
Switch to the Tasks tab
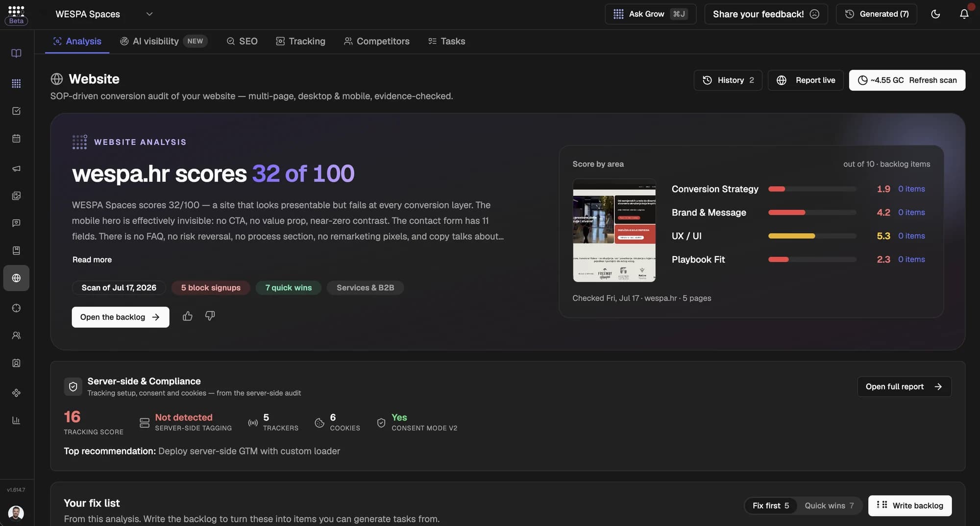click(446, 41)
